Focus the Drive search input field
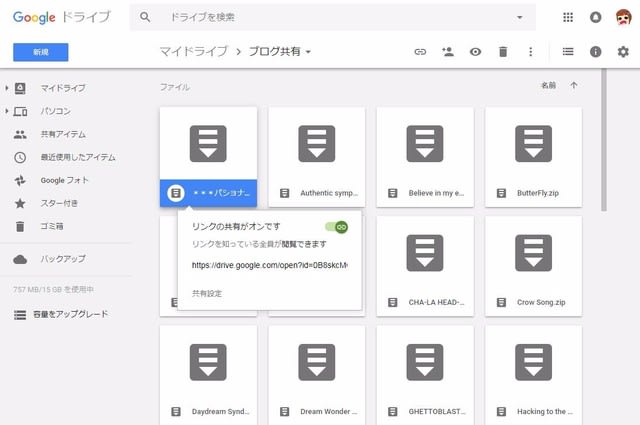The height and width of the screenshot is (425, 640). point(333,17)
